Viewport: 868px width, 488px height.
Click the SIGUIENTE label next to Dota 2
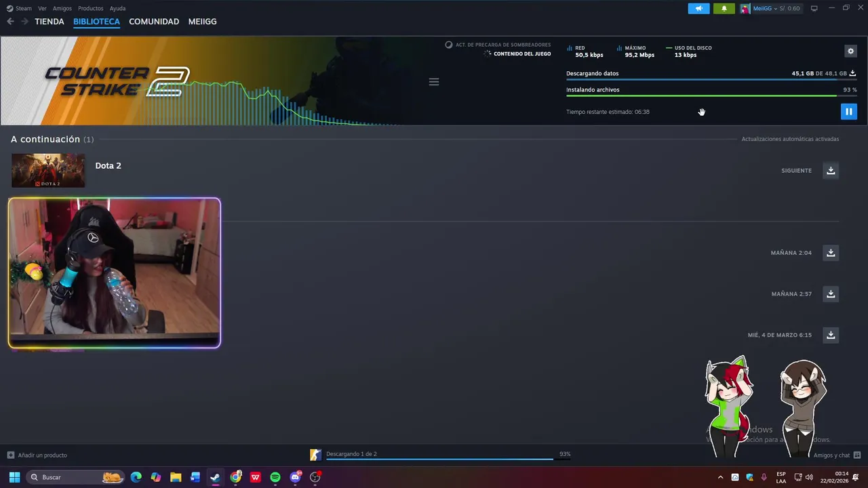[796, 171]
